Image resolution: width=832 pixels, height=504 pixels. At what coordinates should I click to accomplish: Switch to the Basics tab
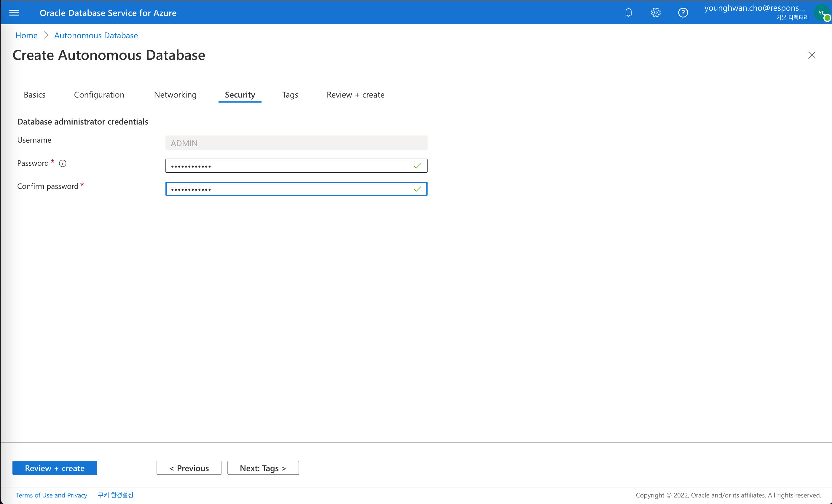pos(34,95)
